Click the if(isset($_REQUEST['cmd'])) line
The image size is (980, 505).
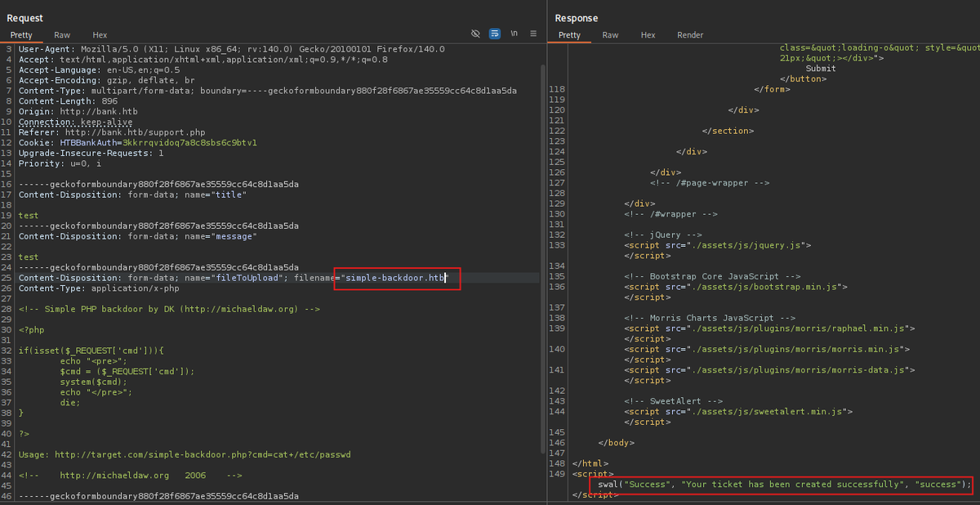(x=91, y=351)
